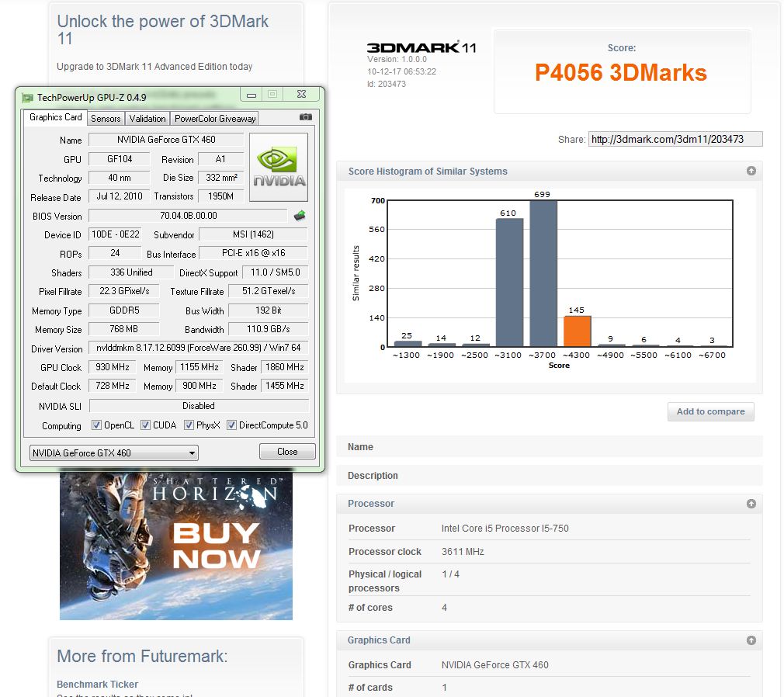The width and height of the screenshot is (784, 697).
Task: Toggle the OpenCL checkbox
Action: click(x=96, y=425)
